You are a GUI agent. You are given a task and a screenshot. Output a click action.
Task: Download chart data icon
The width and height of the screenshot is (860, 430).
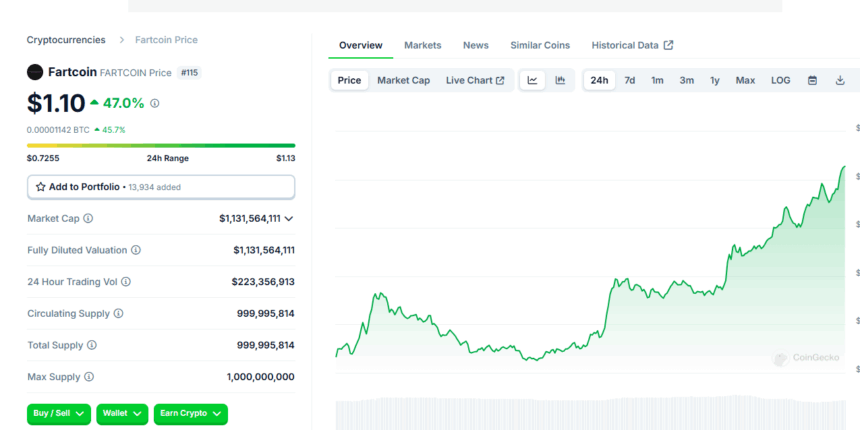[840, 80]
